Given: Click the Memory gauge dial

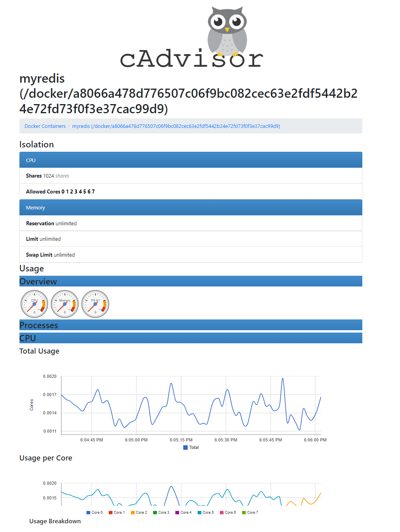Looking at the screenshot, I should coord(65,304).
